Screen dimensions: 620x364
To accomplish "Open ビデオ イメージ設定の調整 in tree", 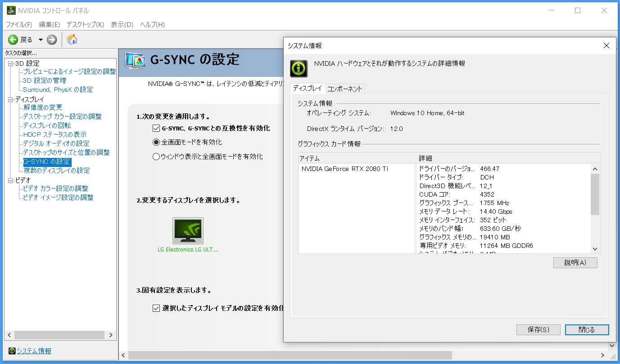I will pos(59,198).
